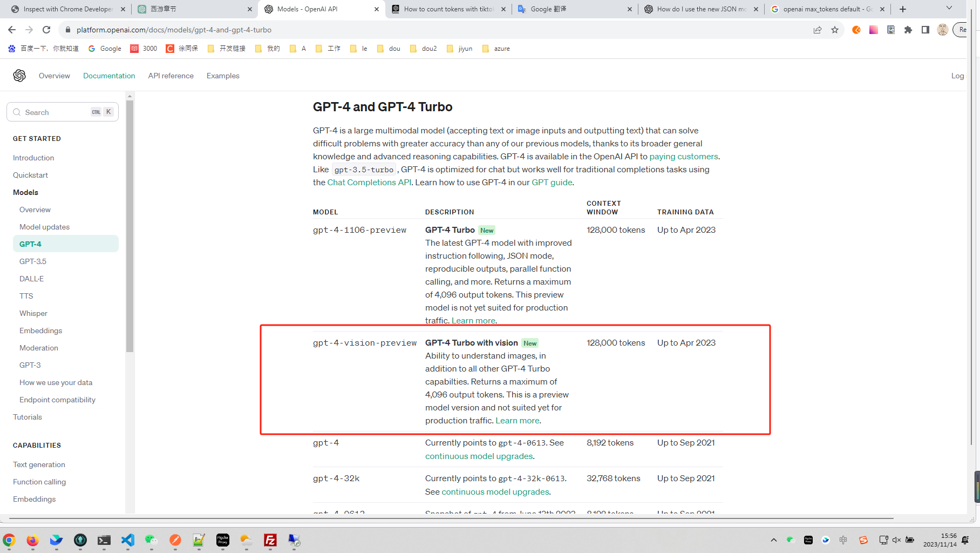Toggle the browser side panel icon

[x=925, y=30]
